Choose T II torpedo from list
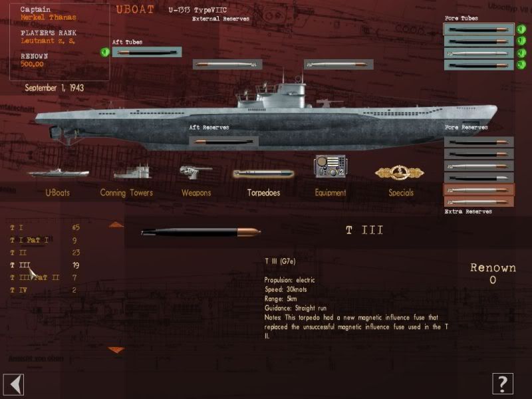532x399 pixels. click(x=19, y=253)
